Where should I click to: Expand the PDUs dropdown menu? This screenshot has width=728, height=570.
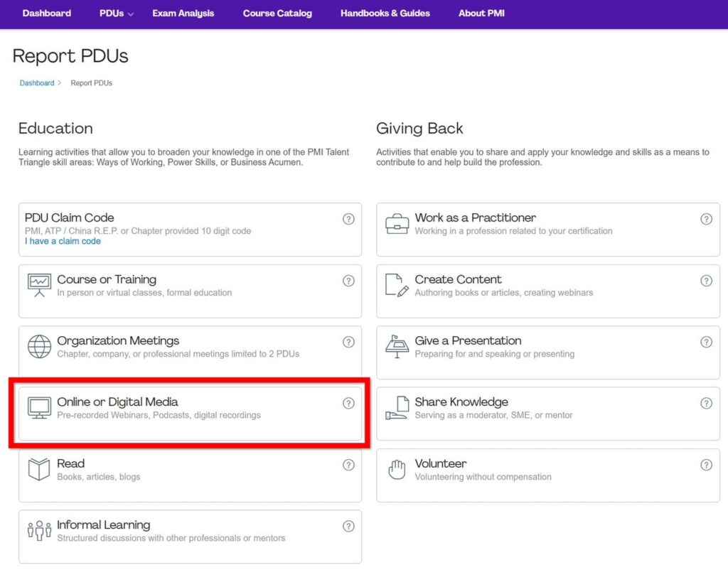point(117,14)
